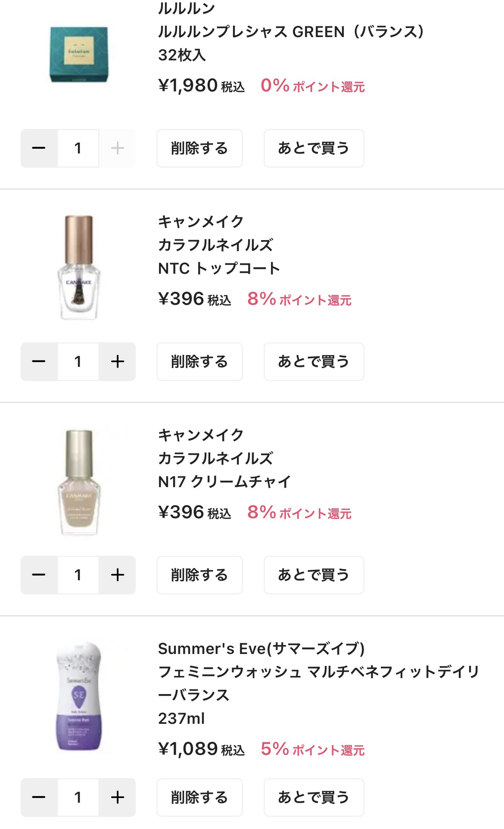504x829 pixels.
Task: Open LuLuLun green box product image
Action: tap(79, 54)
